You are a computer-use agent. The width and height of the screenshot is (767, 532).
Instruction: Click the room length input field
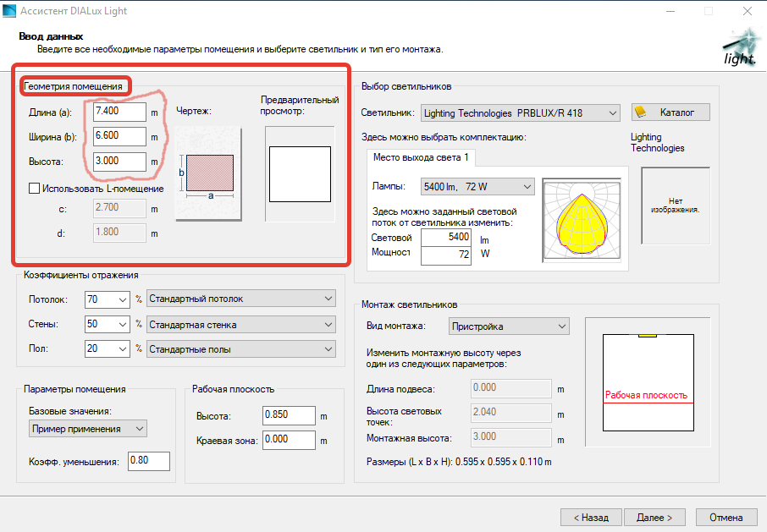[x=119, y=111]
